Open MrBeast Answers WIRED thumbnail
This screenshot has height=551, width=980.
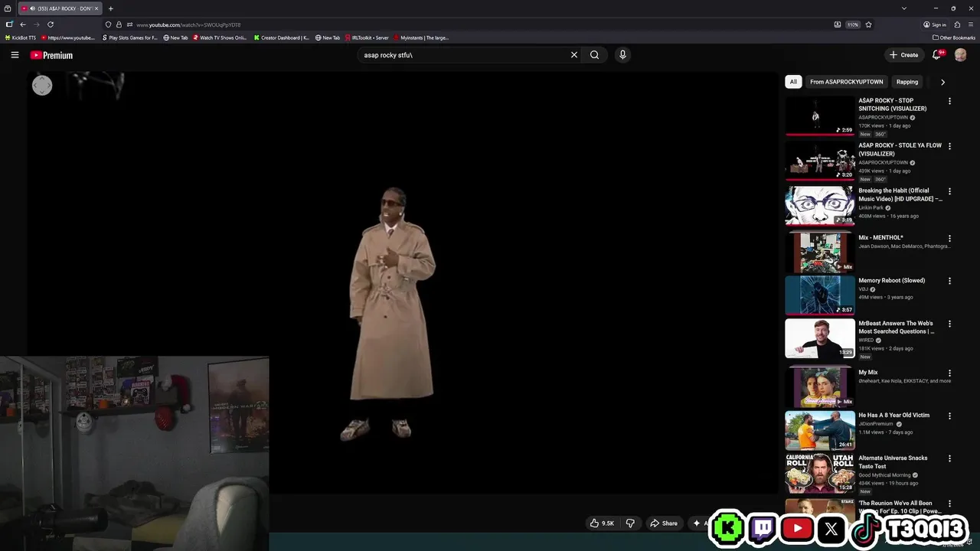tap(819, 338)
